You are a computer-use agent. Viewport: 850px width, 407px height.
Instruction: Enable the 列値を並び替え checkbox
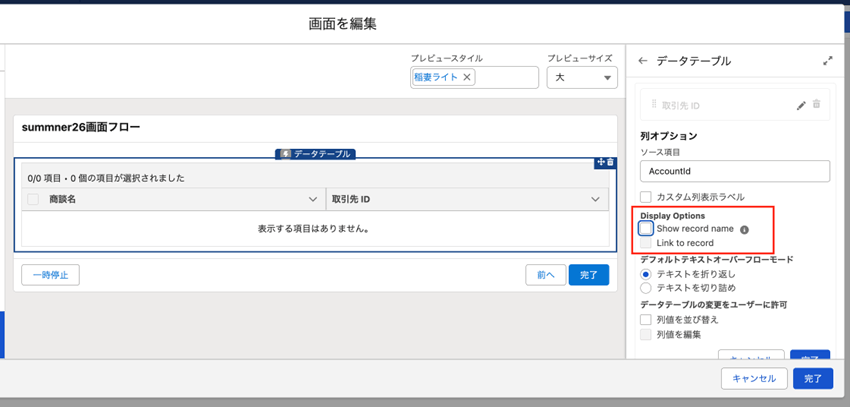tap(646, 319)
